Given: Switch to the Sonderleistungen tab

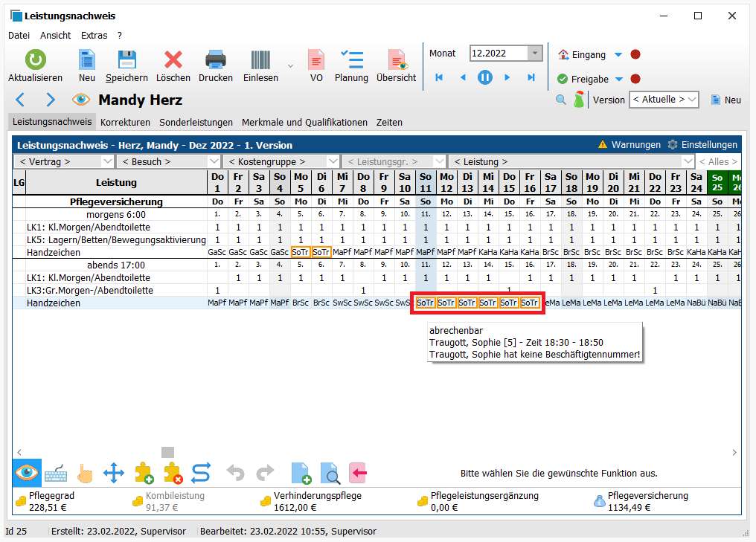Looking at the screenshot, I should pos(196,123).
